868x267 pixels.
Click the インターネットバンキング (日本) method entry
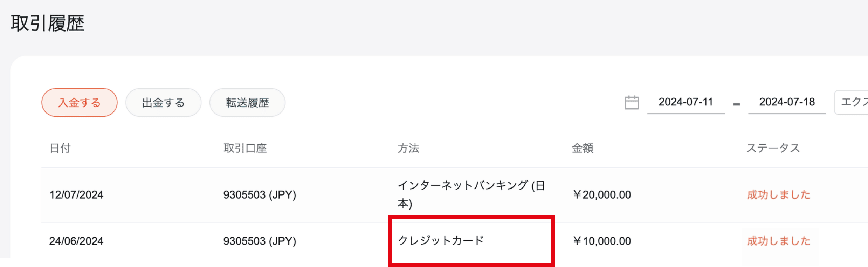(472, 194)
